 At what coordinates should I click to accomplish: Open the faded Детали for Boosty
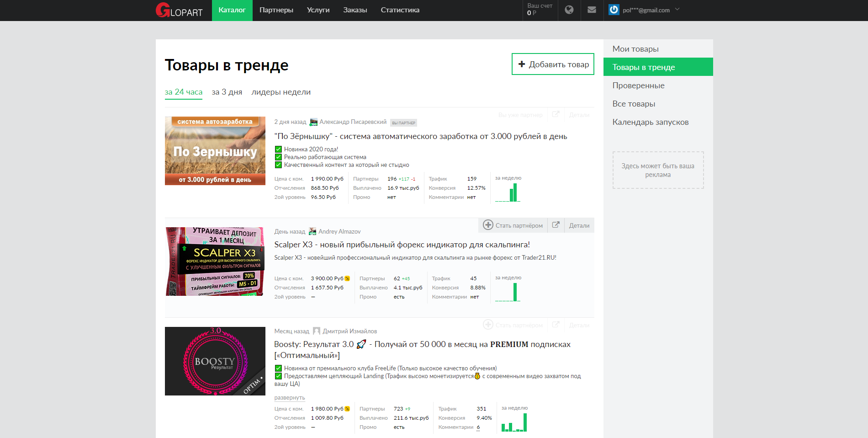click(x=579, y=325)
